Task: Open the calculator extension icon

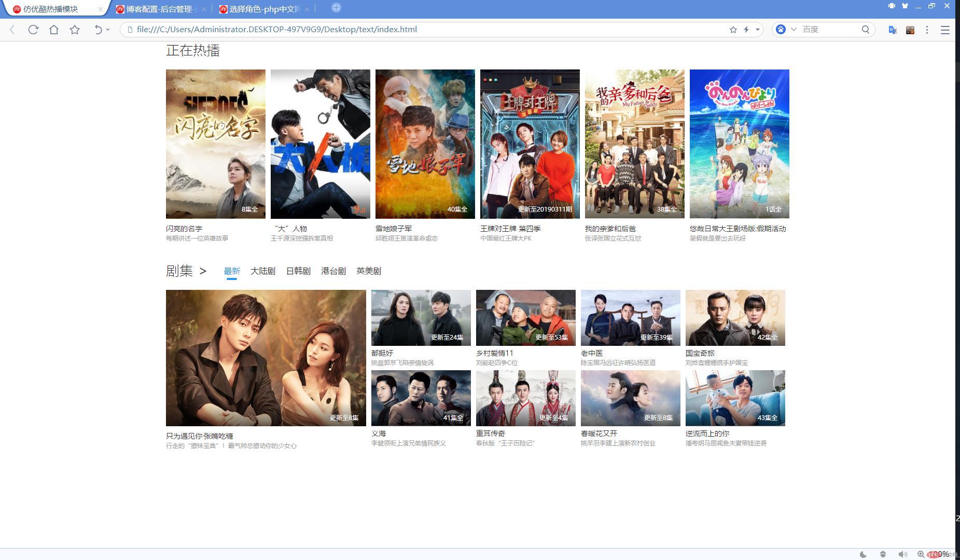Action: (910, 30)
